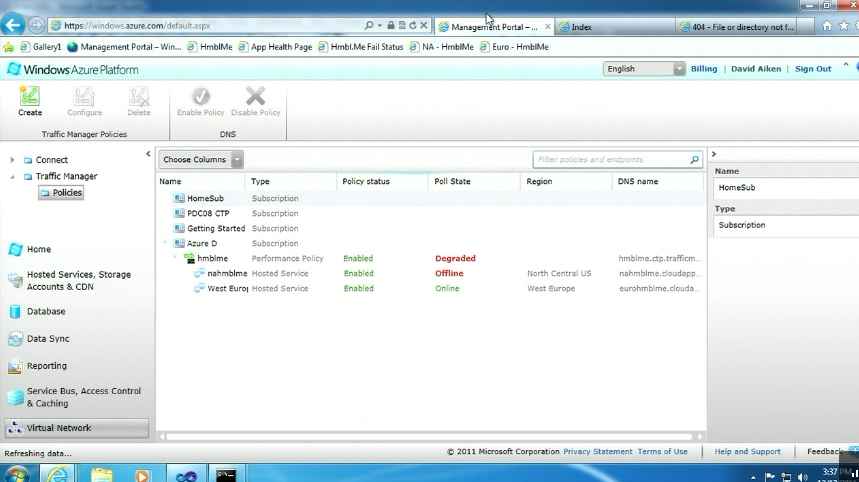Click the Windows Azure Platform logo

click(72, 70)
